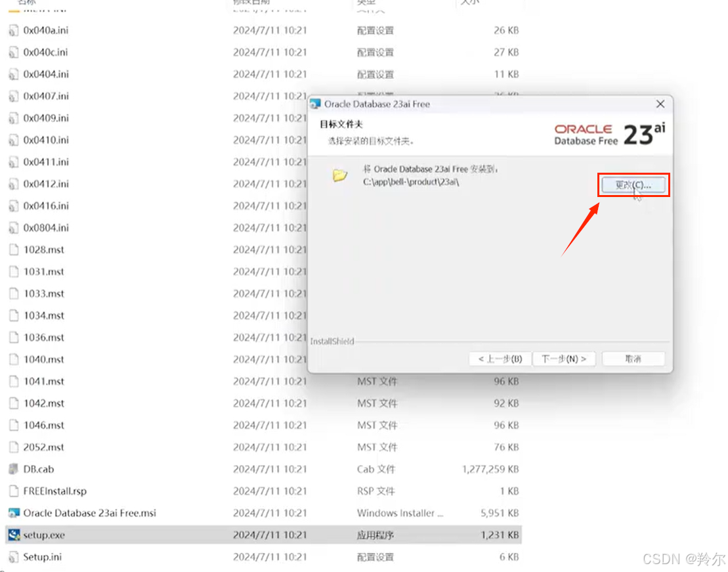Cancel the installer with 取消 button

click(x=633, y=359)
